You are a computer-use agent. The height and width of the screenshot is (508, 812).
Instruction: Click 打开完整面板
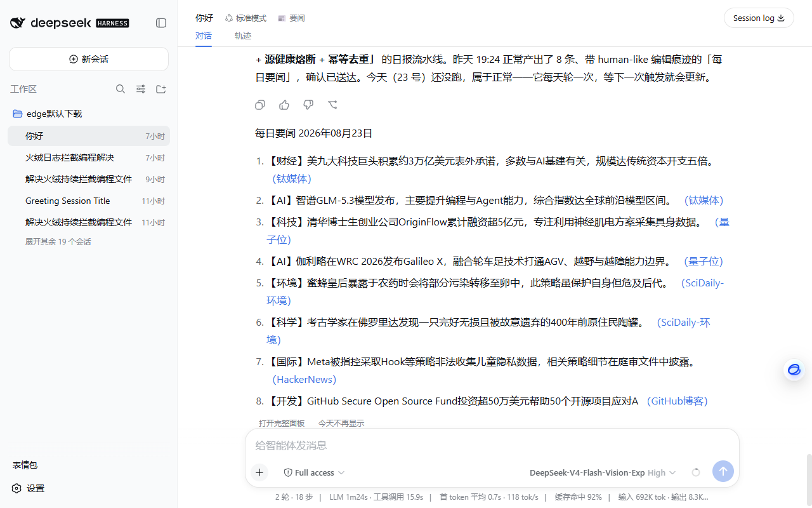[x=282, y=423]
